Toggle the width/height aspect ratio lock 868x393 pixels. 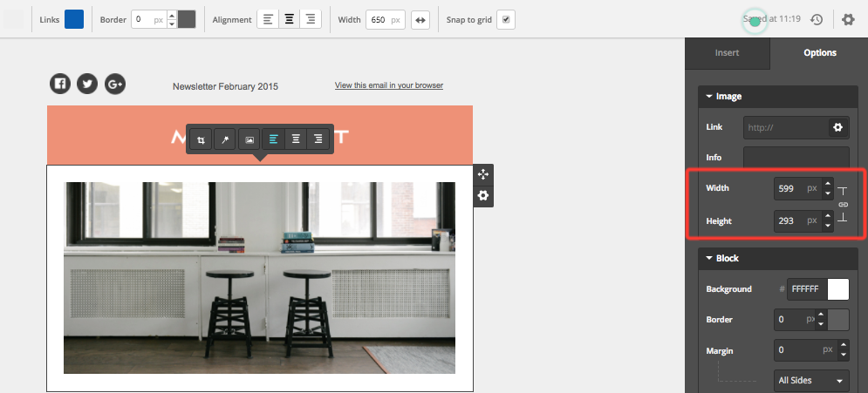pos(843,205)
